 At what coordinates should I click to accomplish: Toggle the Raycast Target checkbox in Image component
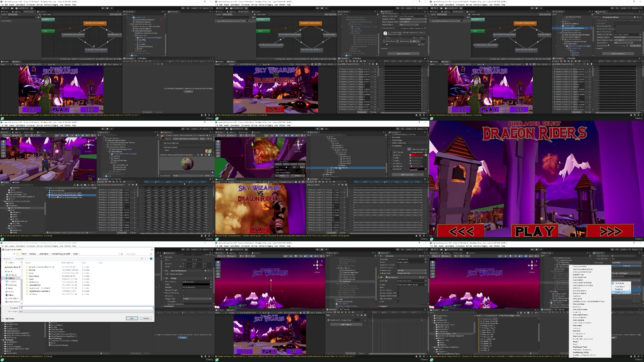(x=183, y=290)
